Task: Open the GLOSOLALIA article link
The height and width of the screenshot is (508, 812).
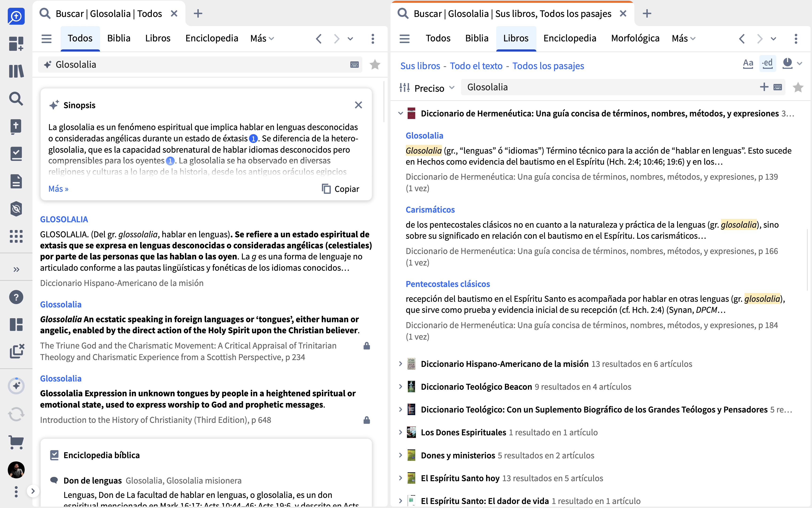Action: pos(64,219)
